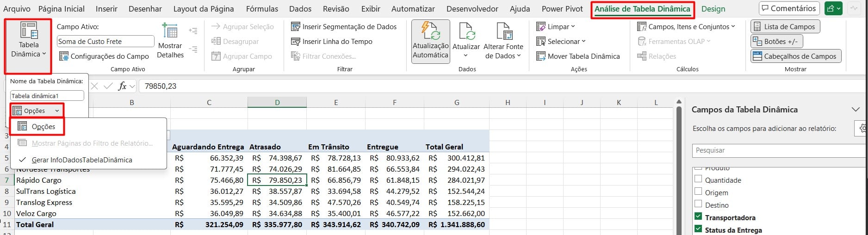
Task: Open Alterar Fonte de Dados
Action: pos(503,41)
